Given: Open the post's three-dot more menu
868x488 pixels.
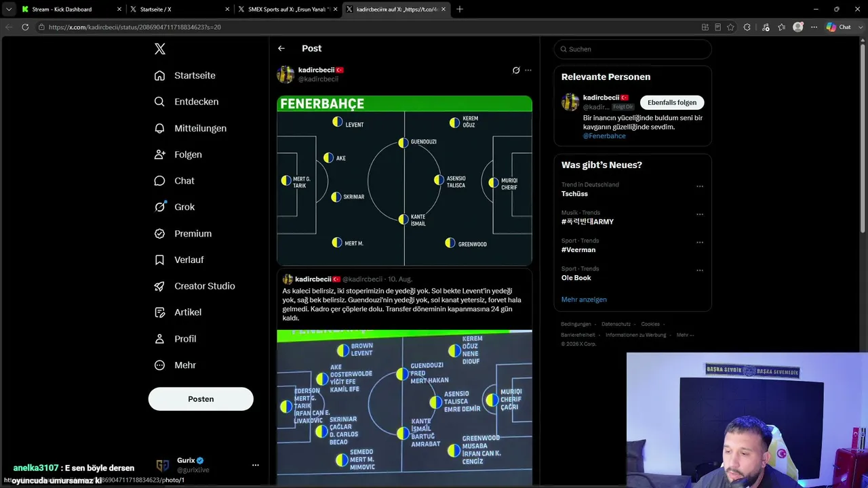Looking at the screenshot, I should click(528, 70).
